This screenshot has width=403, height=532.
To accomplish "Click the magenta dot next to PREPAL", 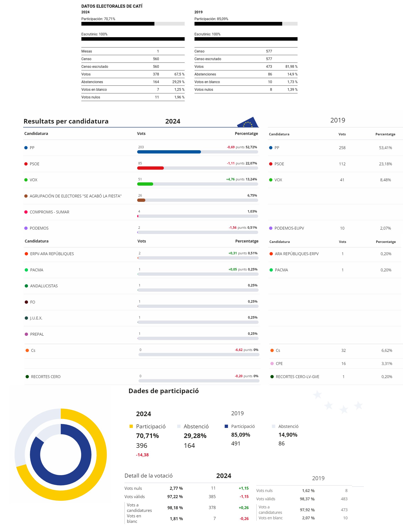I will click(x=26, y=334).
